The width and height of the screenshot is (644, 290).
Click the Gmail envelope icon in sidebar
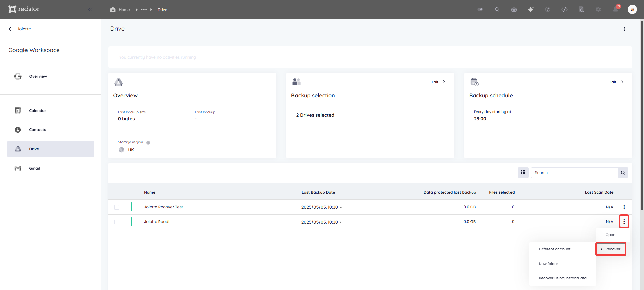(x=18, y=168)
